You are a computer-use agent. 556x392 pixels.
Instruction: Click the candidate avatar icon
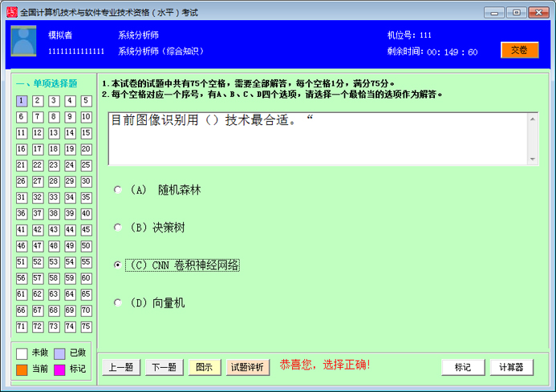click(23, 42)
